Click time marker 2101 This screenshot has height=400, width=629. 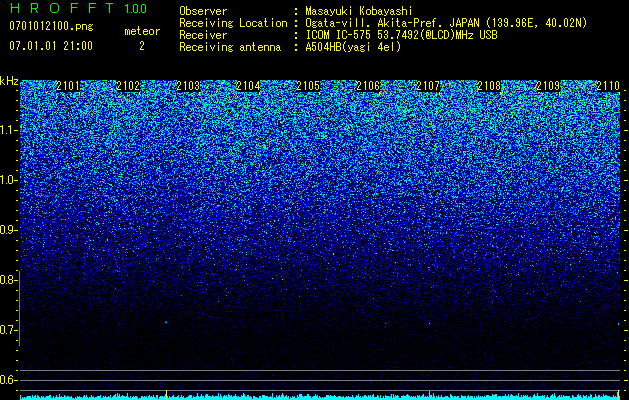pyautogui.click(x=68, y=86)
